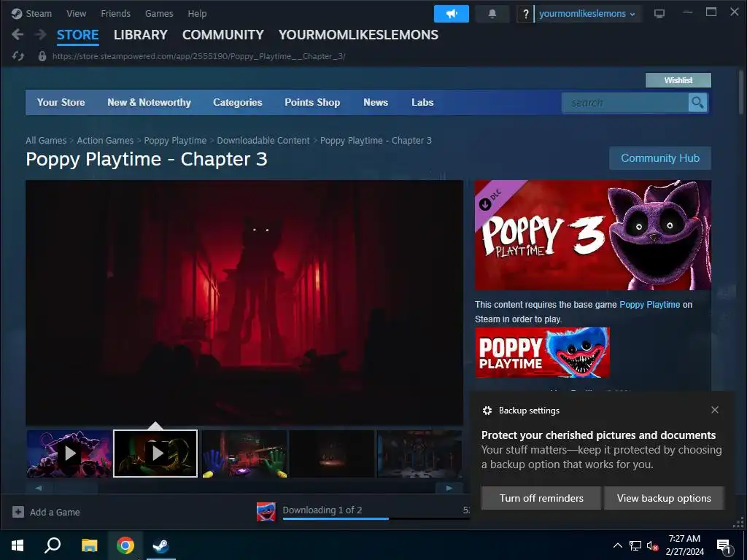Viewport: 747px width, 560px height.
Task: Open the Friends menu
Action: [x=115, y=13]
